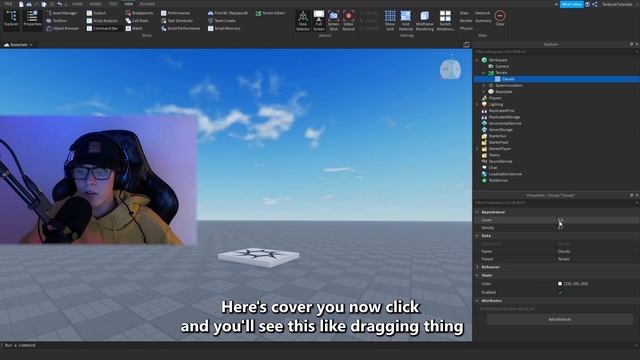This screenshot has height=360, width=640.
Task: Select SoundService in Explorer
Action: tap(500, 162)
